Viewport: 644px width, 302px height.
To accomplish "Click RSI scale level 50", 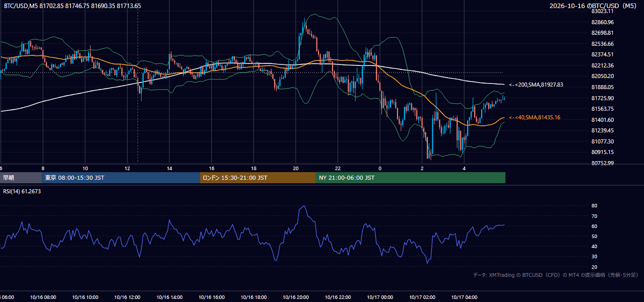I will 595,236.
